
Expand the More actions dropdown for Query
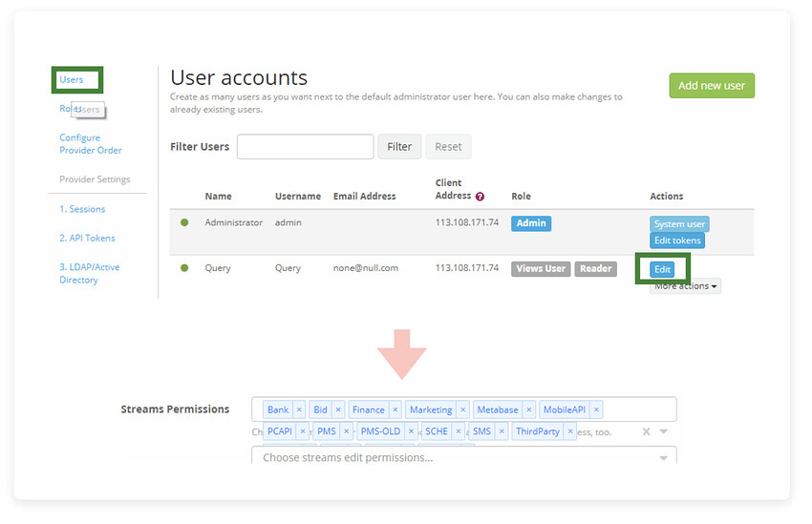(x=685, y=286)
